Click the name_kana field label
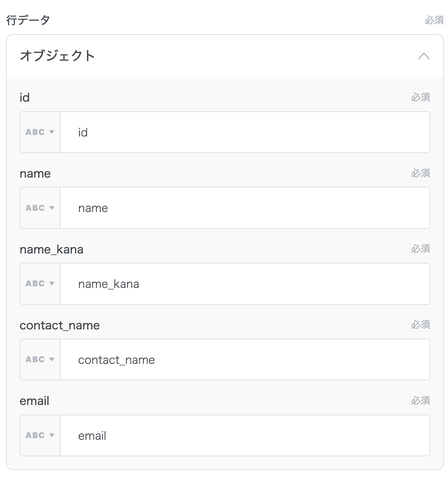 click(51, 249)
